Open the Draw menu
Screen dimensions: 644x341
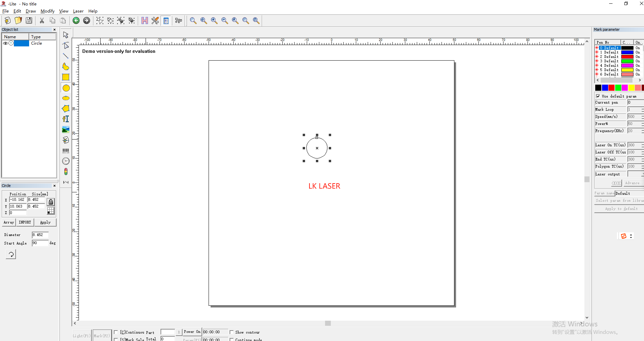point(30,11)
